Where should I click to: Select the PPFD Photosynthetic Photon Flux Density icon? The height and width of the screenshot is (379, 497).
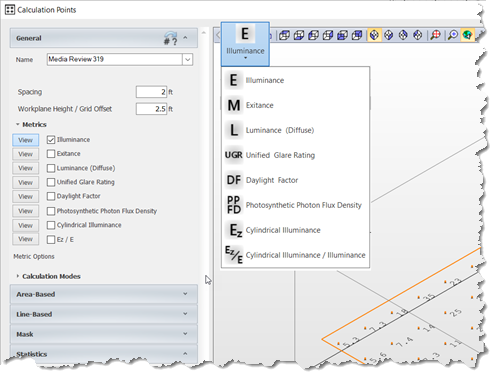pyautogui.click(x=234, y=205)
